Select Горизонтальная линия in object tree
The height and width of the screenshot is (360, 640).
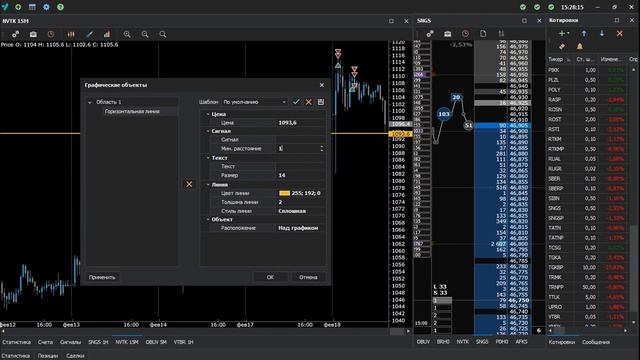tap(132, 111)
